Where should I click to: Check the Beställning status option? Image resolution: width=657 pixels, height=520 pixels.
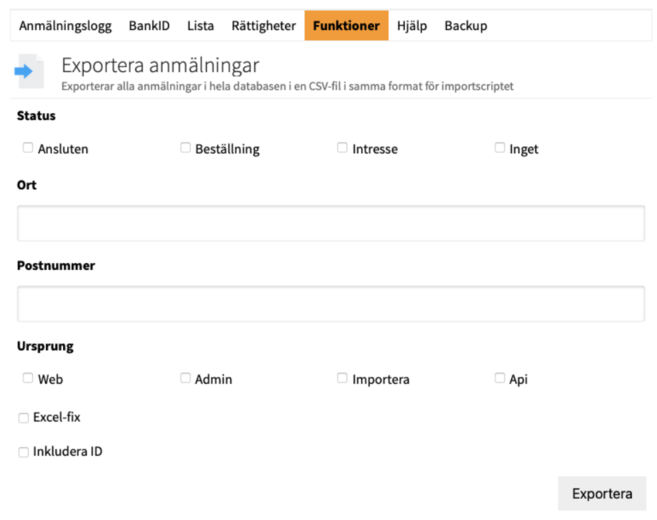(185, 148)
